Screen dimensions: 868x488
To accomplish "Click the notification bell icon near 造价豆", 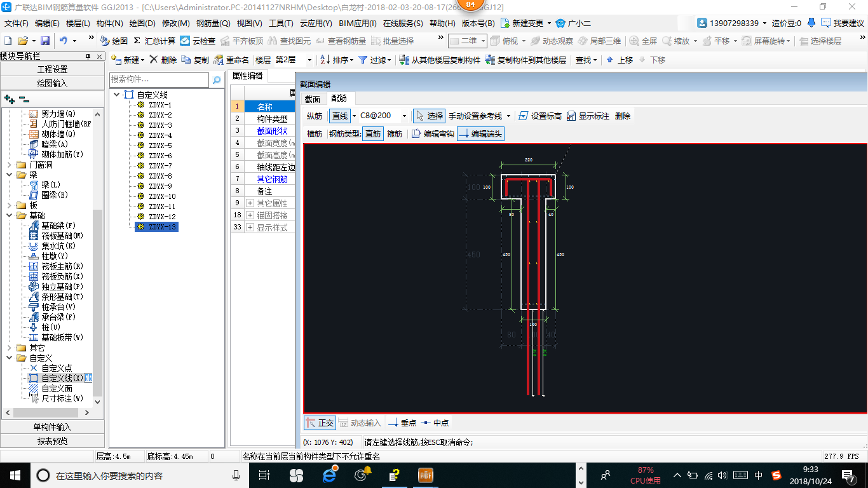I will [x=811, y=23].
